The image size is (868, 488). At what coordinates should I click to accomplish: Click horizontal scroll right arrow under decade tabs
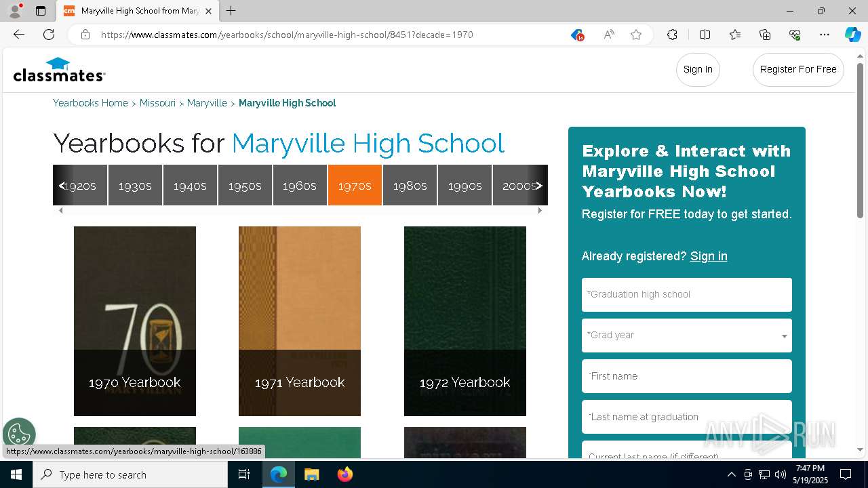[540, 211]
